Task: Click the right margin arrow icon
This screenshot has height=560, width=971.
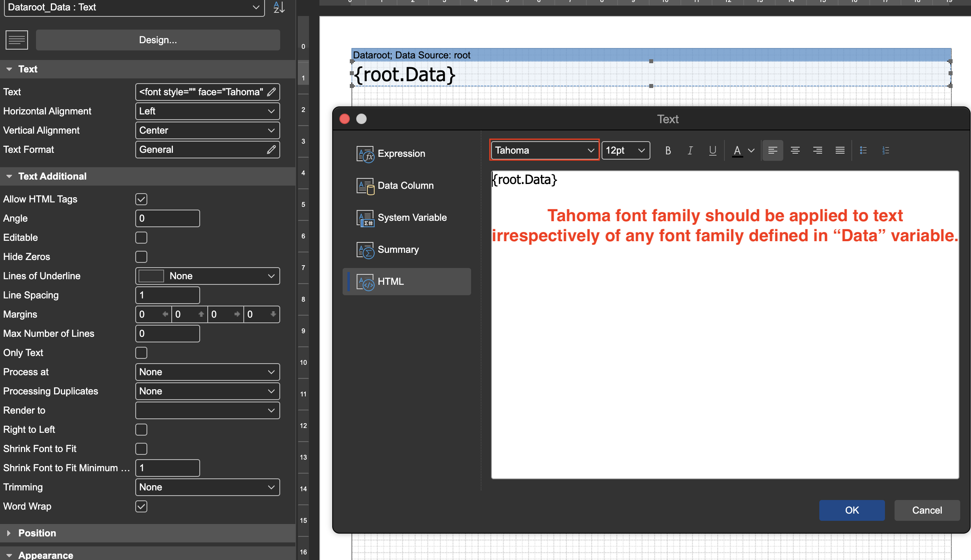Action: click(x=237, y=314)
